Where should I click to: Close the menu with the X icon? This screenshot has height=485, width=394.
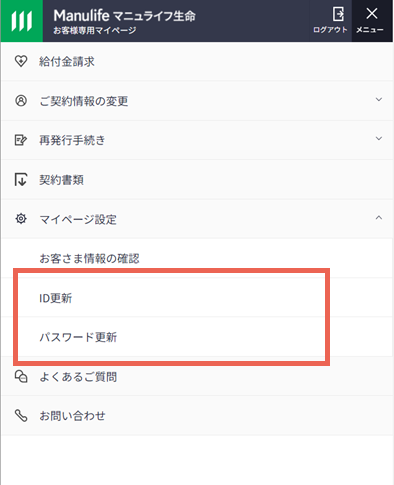coord(372,14)
